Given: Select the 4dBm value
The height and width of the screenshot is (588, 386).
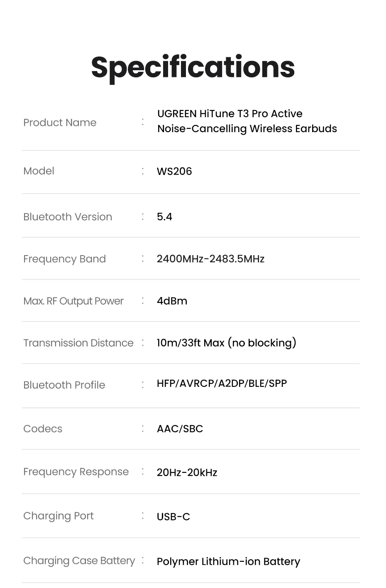Looking at the screenshot, I should click(172, 301).
